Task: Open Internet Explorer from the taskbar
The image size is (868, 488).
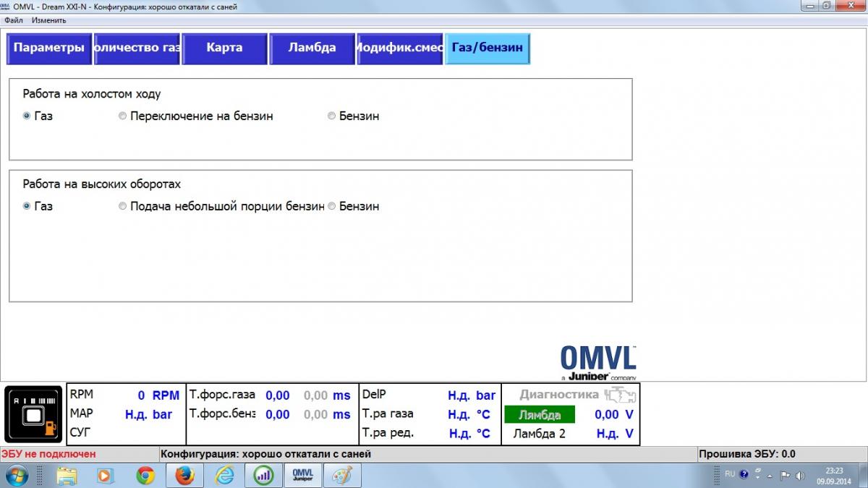Action: [225, 475]
